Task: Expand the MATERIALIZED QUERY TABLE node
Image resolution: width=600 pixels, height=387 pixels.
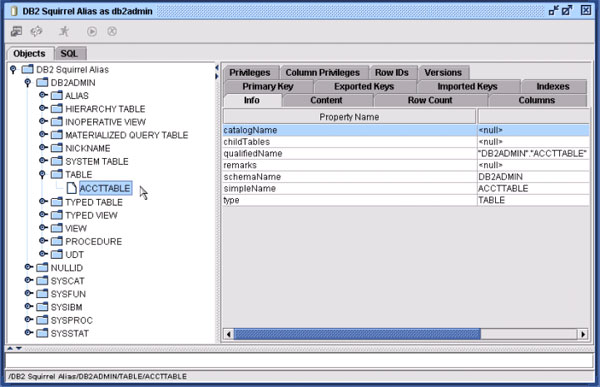Action: click(43, 134)
